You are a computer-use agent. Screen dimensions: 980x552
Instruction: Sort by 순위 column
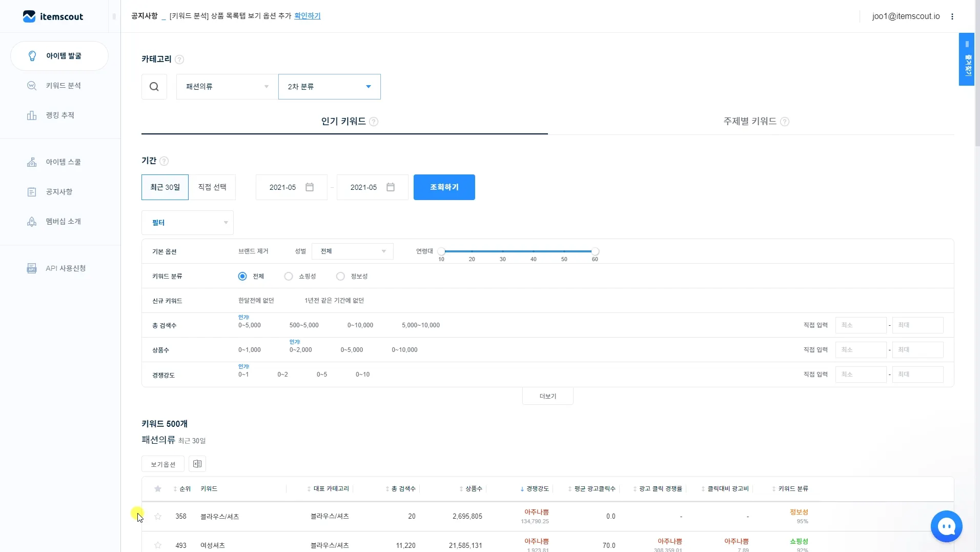tap(182, 489)
